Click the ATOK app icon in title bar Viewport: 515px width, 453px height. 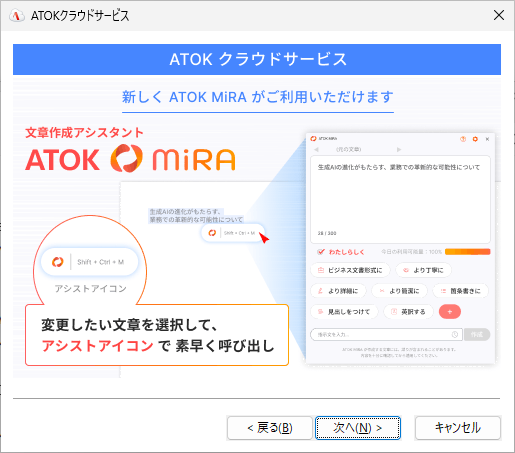tap(16, 15)
